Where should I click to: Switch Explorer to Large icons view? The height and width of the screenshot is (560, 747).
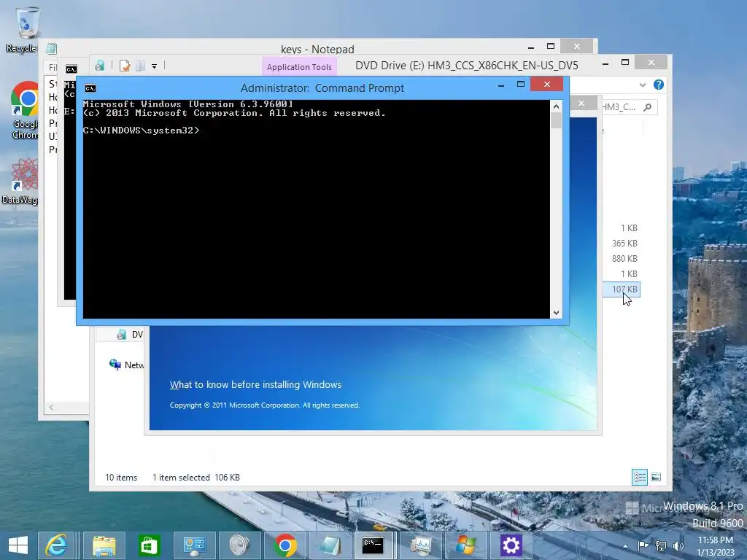pyautogui.click(x=656, y=477)
